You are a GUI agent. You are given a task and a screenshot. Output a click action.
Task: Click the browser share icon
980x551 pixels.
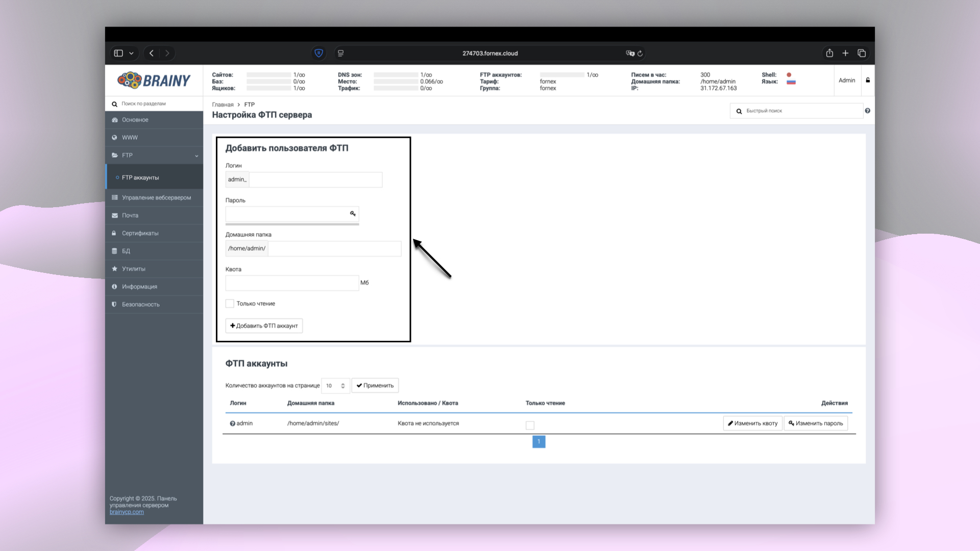click(829, 53)
